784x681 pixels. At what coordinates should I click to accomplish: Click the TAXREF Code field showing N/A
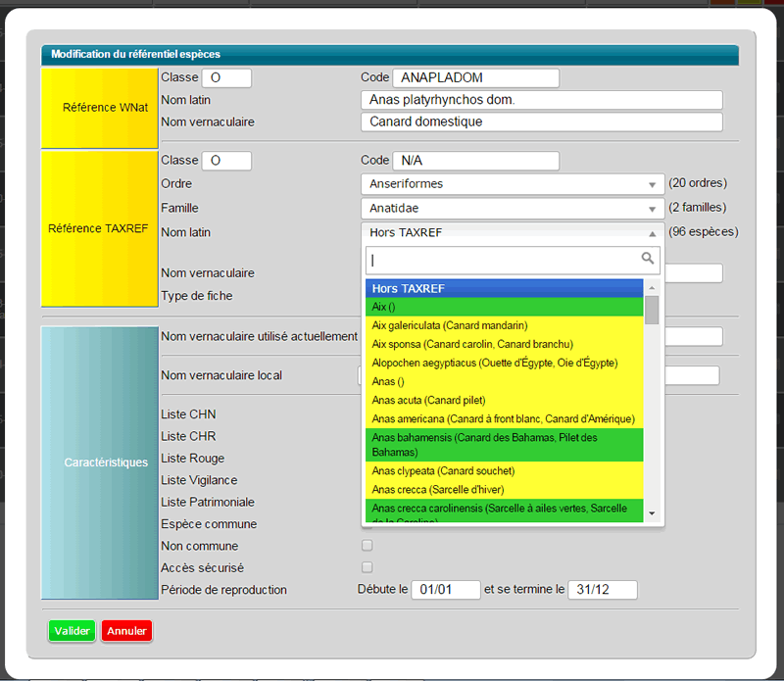[475, 161]
